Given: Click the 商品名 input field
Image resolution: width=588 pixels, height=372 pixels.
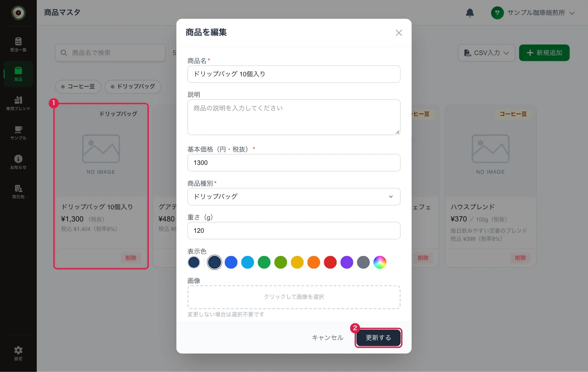Looking at the screenshot, I should (294, 74).
